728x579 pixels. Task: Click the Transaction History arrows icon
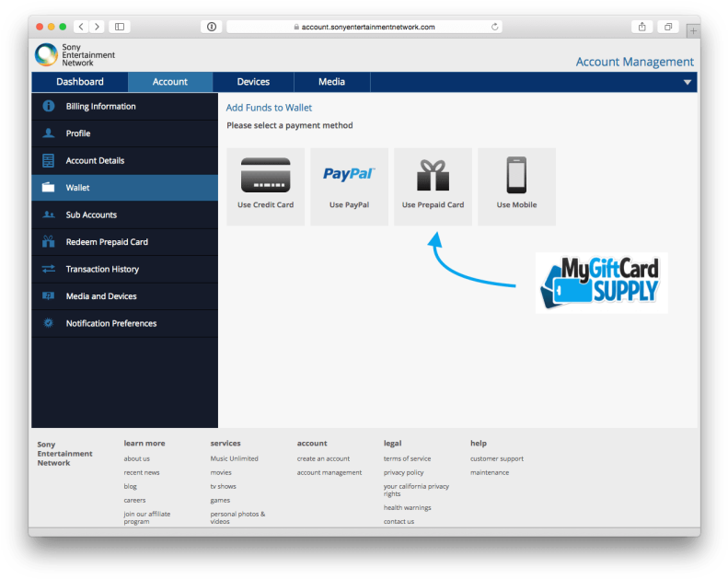point(48,269)
